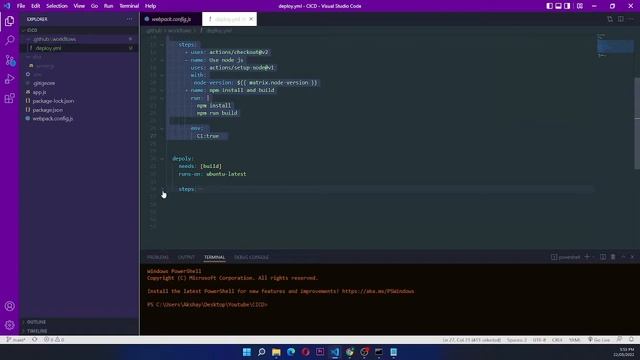Open the View menu

click(79, 6)
